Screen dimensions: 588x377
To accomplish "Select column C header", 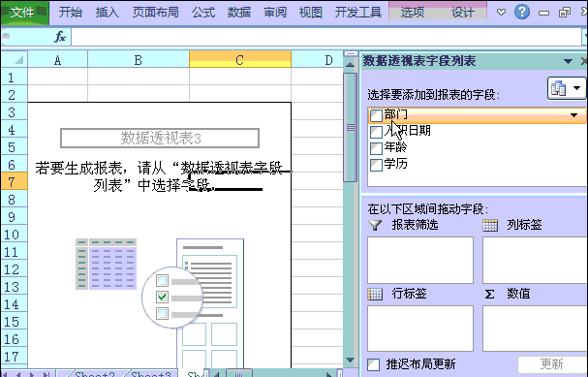I will pos(240,60).
